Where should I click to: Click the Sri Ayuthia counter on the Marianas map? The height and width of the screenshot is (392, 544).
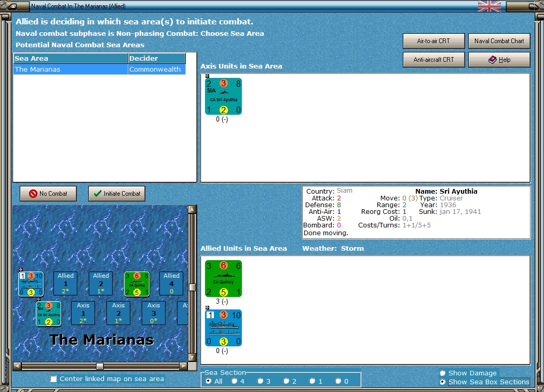point(49,314)
